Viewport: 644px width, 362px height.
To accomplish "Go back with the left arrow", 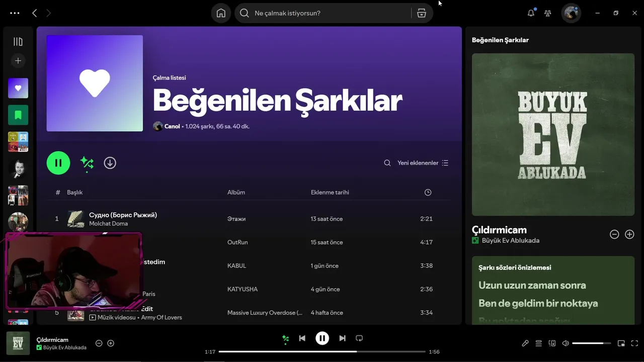I will pyautogui.click(x=34, y=13).
